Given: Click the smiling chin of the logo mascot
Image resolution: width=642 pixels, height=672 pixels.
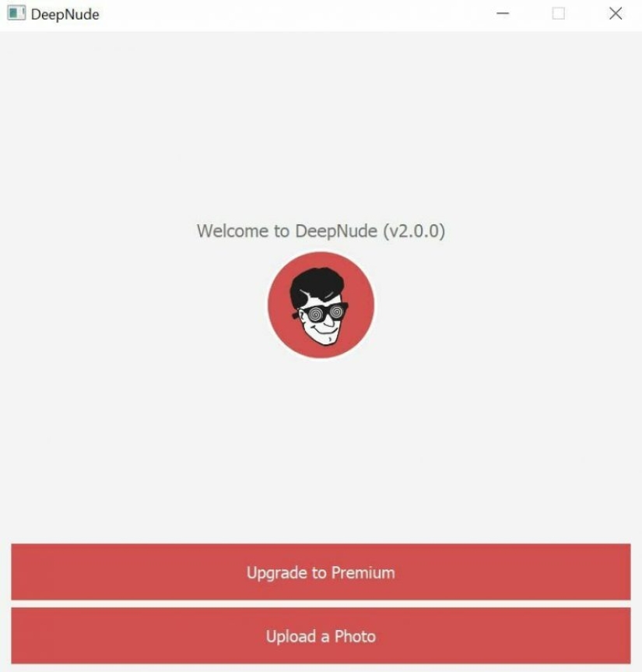Looking at the screenshot, I should (326, 336).
